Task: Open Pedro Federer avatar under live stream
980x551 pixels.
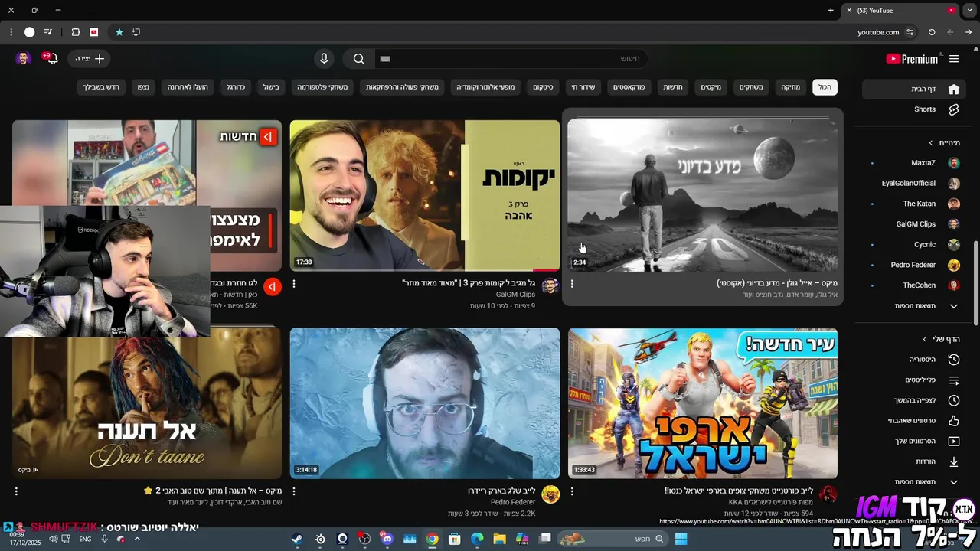Action: tap(550, 494)
